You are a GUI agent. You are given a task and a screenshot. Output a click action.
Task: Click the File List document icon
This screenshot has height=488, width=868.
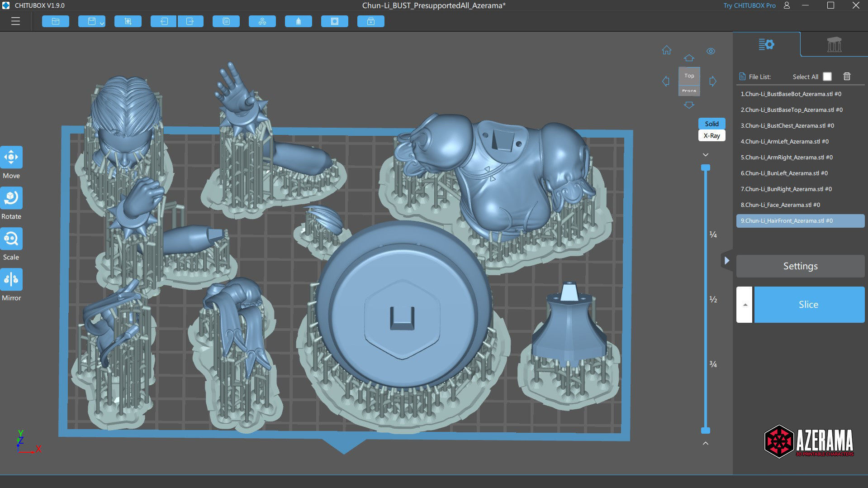point(742,77)
